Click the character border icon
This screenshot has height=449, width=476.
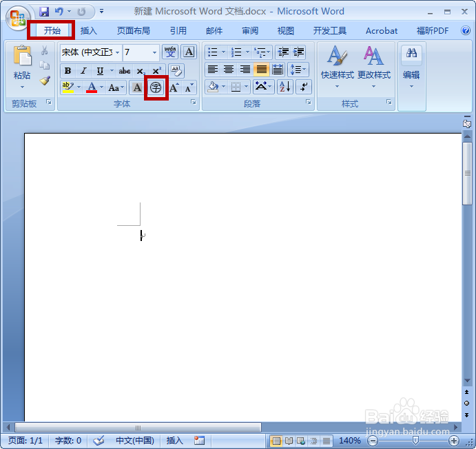[189, 52]
